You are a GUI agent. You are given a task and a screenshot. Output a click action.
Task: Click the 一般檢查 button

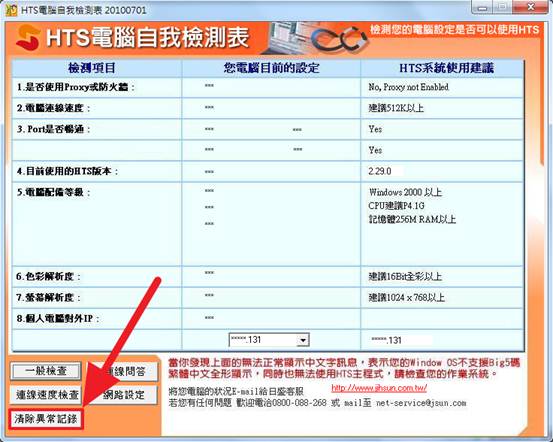pos(46,371)
